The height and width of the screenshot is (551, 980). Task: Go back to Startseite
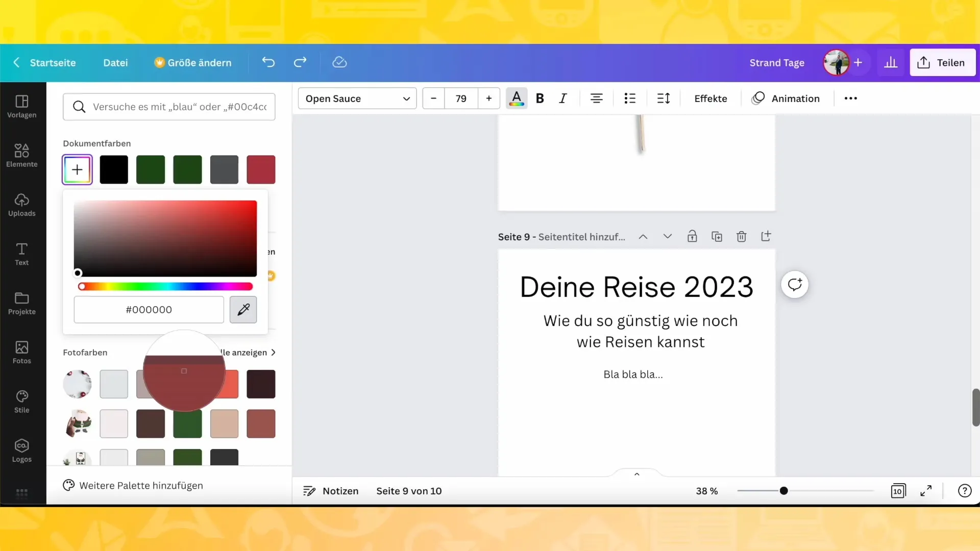point(44,63)
